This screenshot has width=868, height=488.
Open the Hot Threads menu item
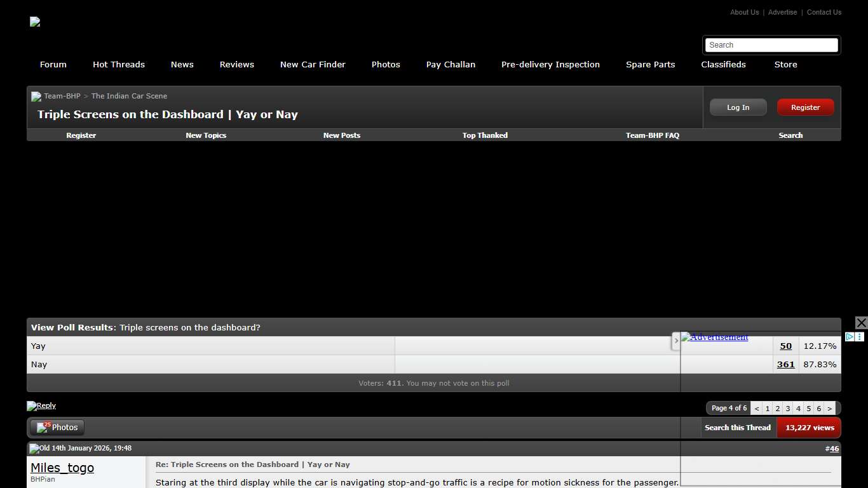119,64
